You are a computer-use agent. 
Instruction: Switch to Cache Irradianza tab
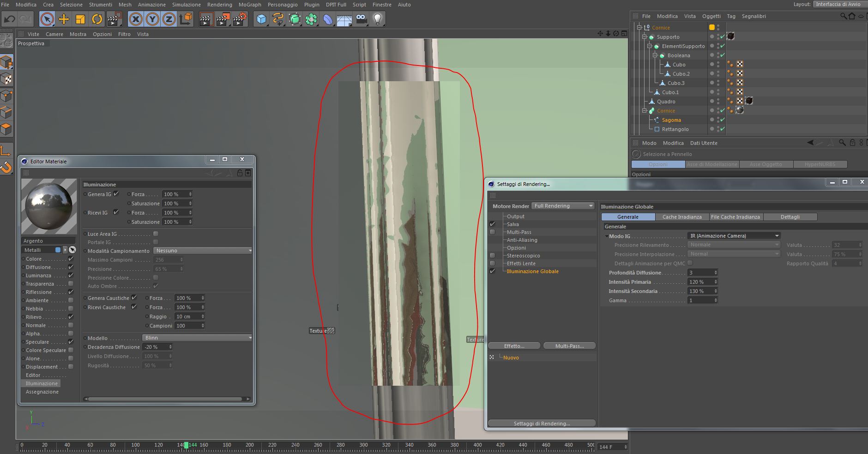[682, 217]
